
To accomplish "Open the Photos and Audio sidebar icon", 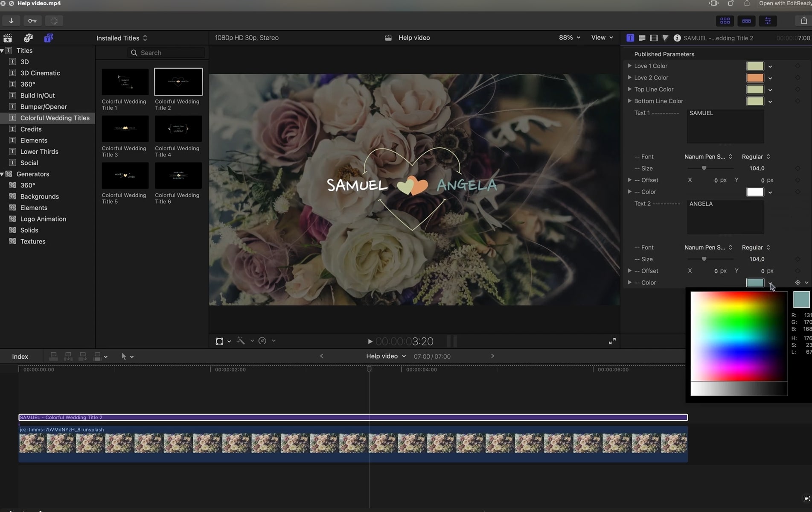I will click(x=27, y=38).
